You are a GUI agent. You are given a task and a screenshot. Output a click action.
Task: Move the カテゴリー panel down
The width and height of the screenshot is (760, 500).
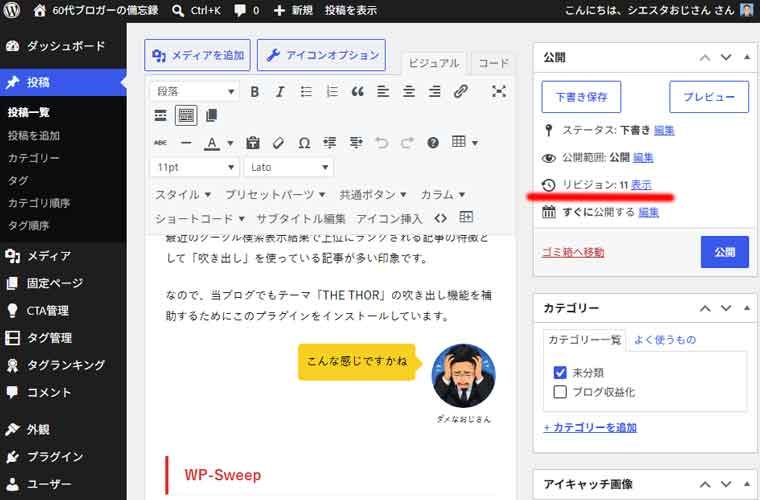click(x=726, y=308)
